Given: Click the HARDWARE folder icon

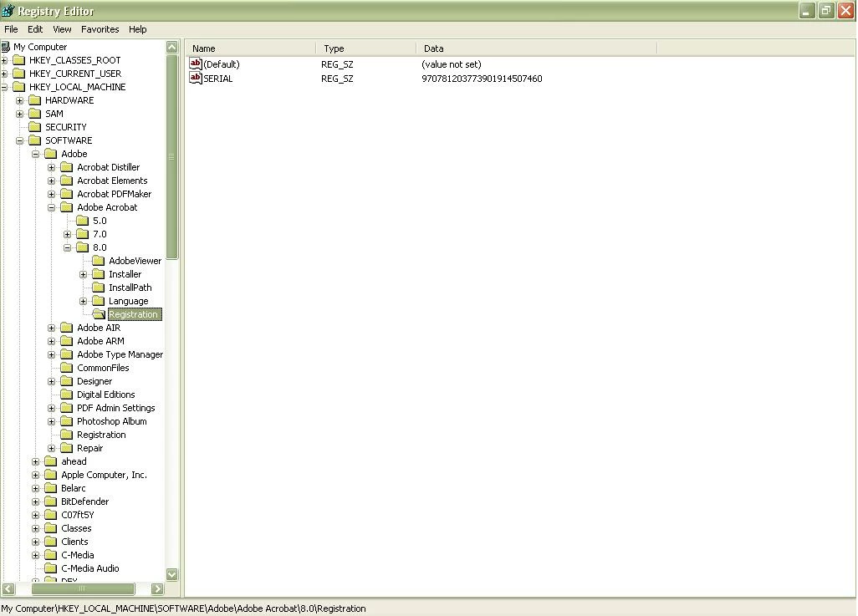Looking at the screenshot, I should pos(35,100).
